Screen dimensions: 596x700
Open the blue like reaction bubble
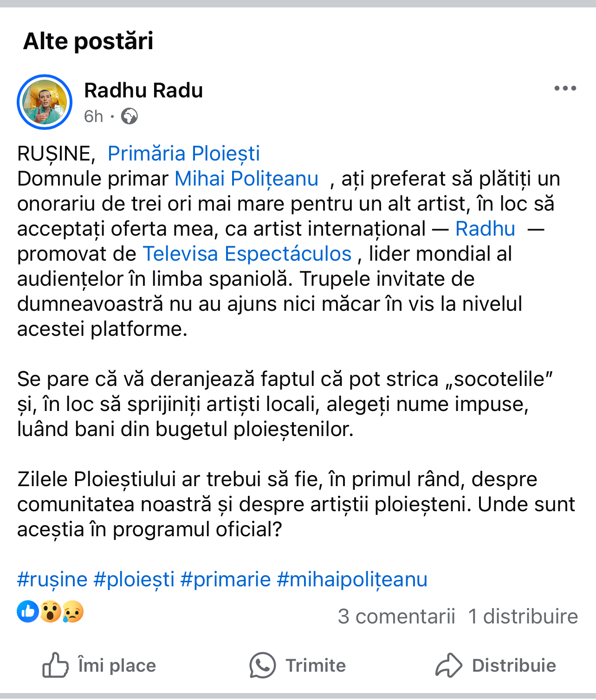click(28, 611)
